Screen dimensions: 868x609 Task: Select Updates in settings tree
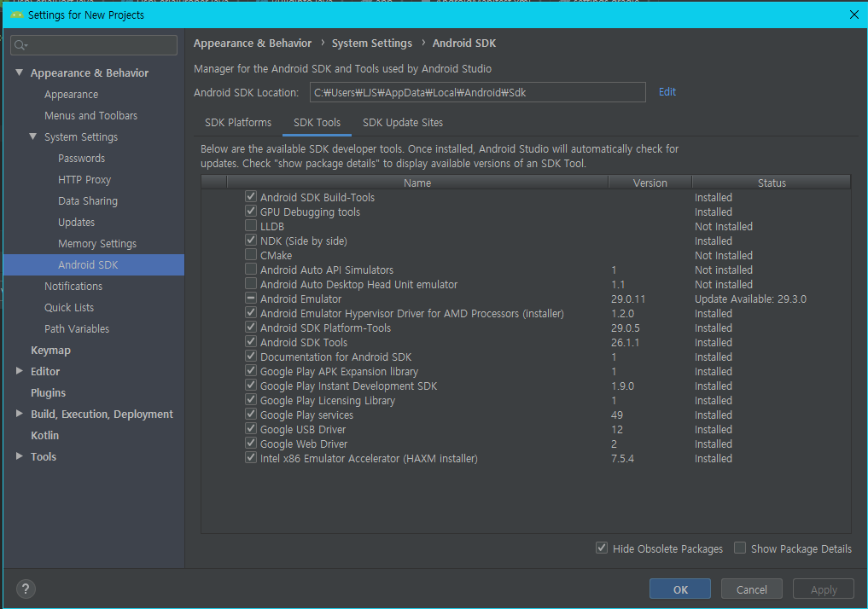pyautogui.click(x=77, y=223)
